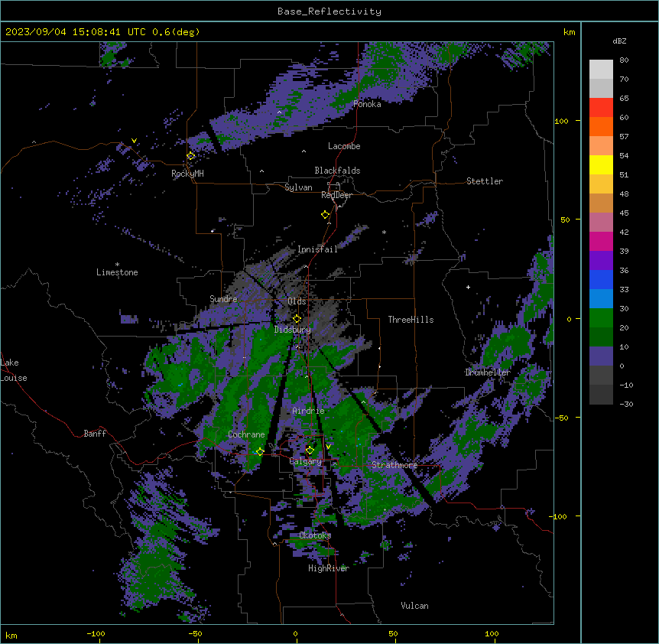Select the light blue 30-33 dBZ swatch
Screen dimensions: 659x644
(601, 298)
